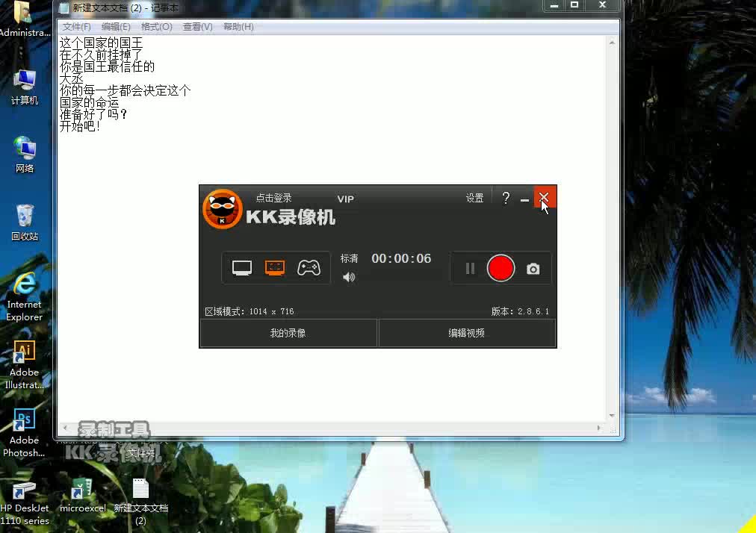Select full-screen recording mode
756x533 pixels.
pos(242,267)
